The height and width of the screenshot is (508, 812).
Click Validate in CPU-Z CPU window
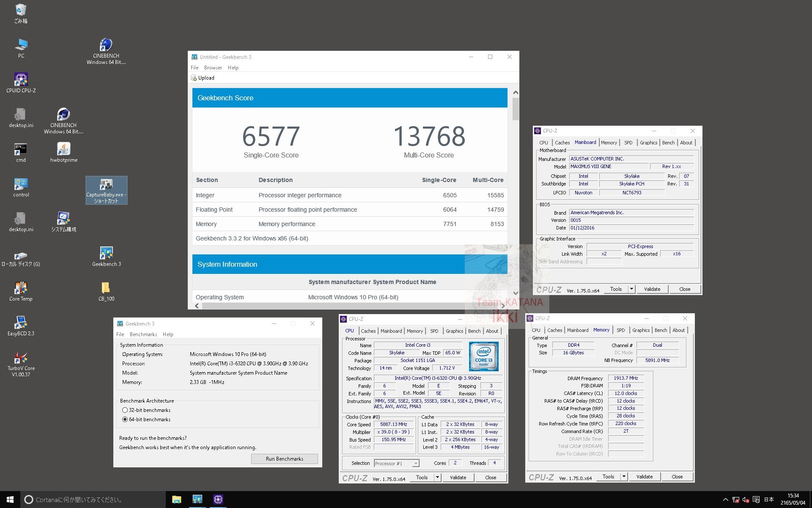458,478
